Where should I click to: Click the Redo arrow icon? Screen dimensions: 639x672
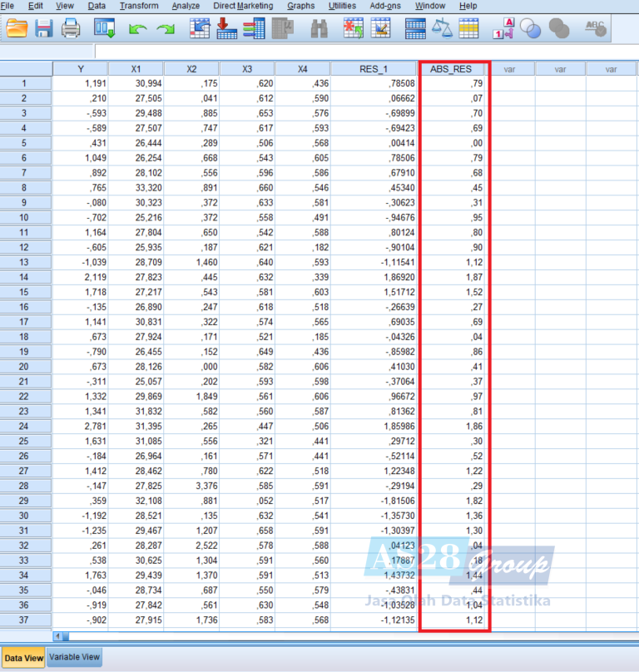point(166,29)
